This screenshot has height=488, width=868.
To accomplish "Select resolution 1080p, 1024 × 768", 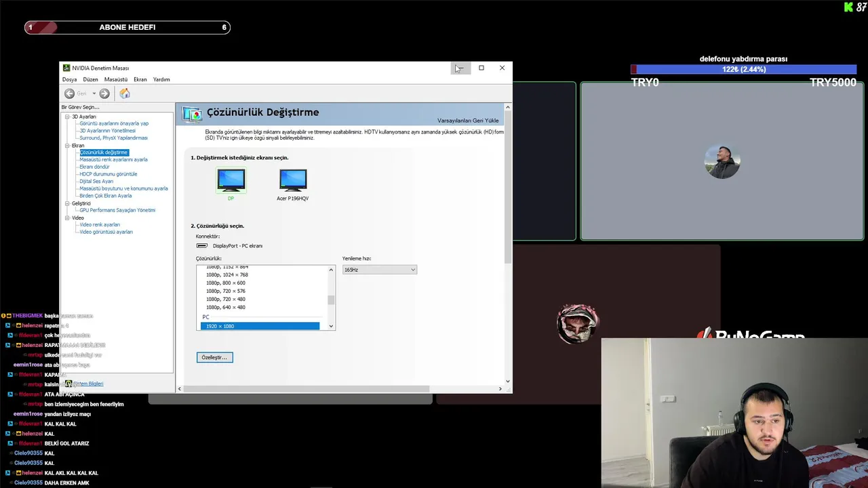I will click(227, 274).
